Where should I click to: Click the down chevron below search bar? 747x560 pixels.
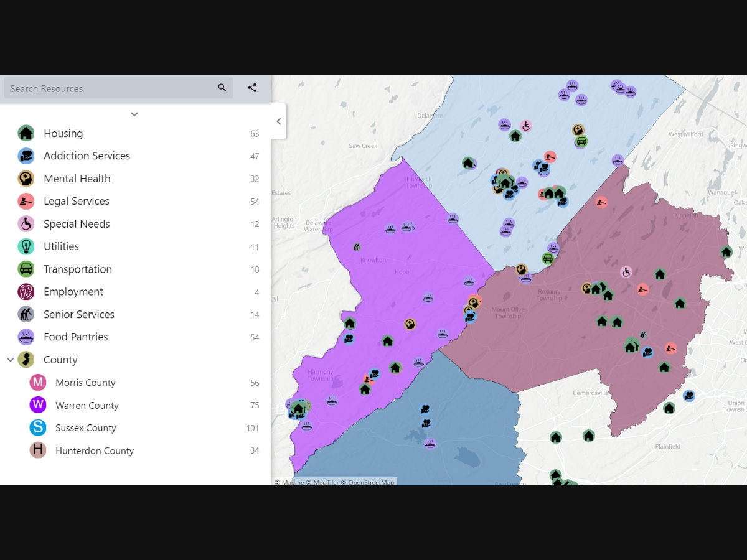tap(134, 114)
